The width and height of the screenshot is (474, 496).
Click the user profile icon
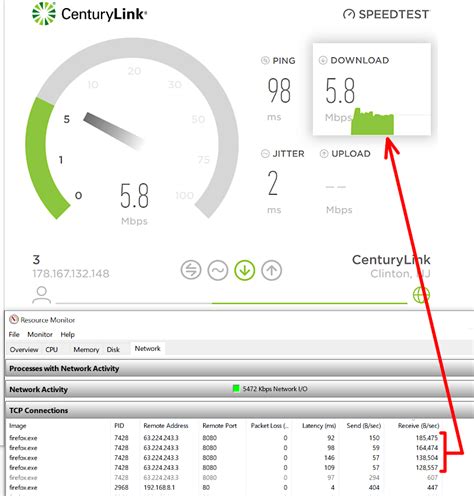pos(42,295)
